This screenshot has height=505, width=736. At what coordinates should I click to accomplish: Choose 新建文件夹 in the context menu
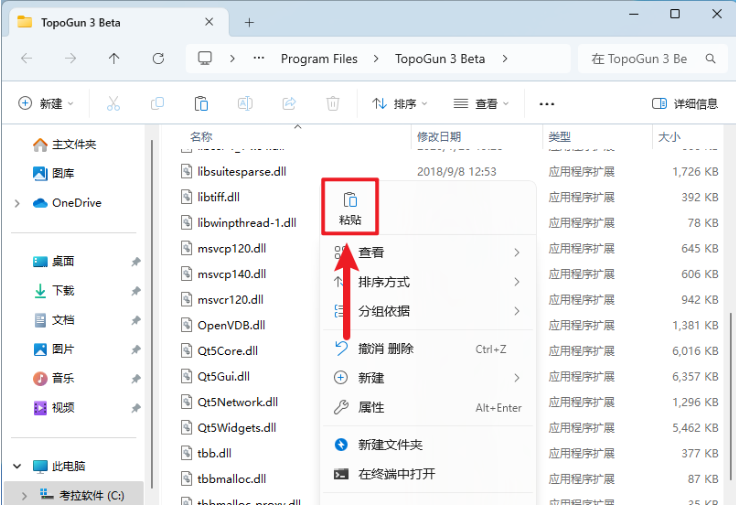coord(428,444)
